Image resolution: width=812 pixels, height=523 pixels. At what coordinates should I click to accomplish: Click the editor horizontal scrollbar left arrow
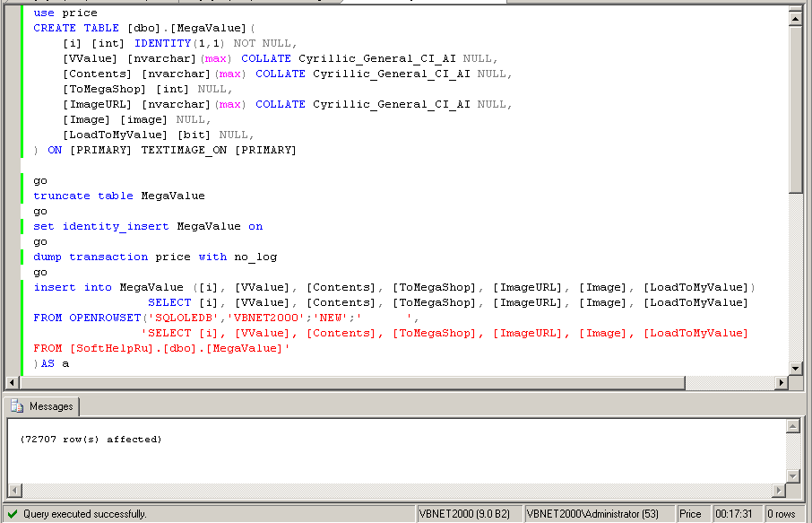pos(12,383)
